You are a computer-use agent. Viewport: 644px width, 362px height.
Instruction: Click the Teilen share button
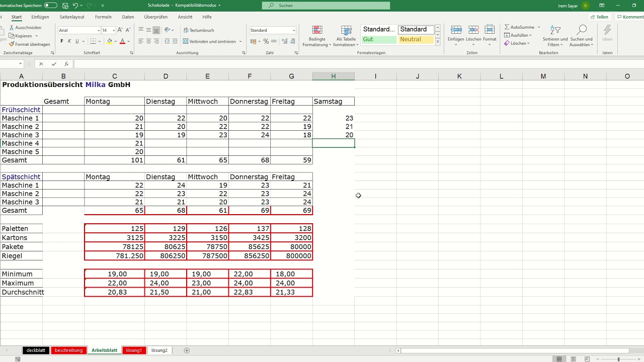click(599, 17)
